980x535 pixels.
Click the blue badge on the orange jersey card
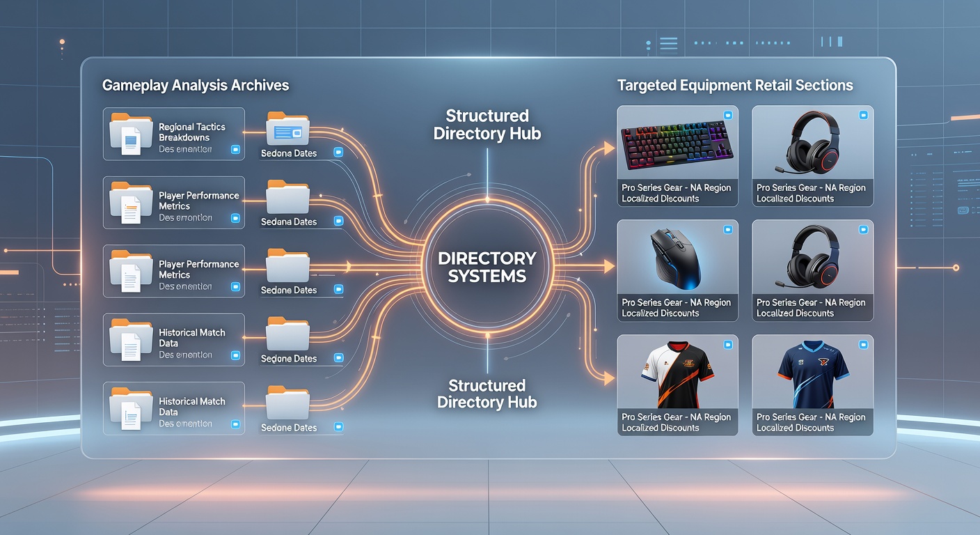click(729, 344)
